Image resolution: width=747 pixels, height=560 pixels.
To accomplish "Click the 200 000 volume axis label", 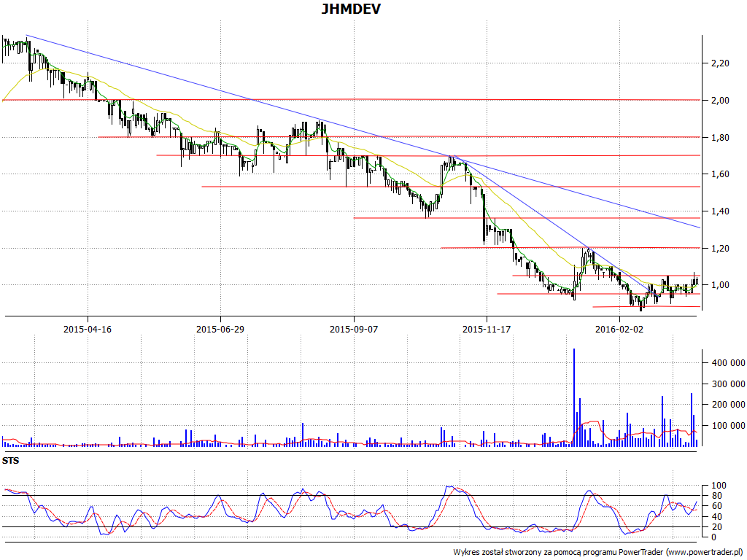I will pos(728,405).
